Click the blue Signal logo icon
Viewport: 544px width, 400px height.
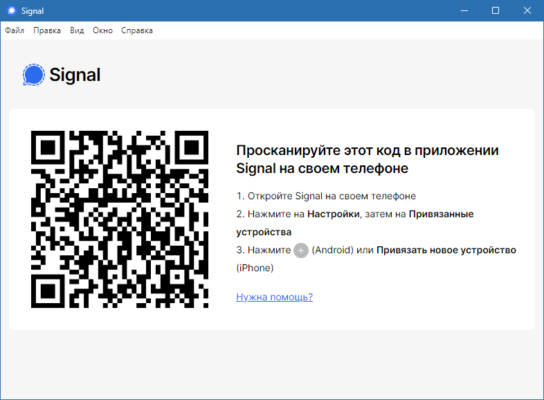pyautogui.click(x=34, y=75)
